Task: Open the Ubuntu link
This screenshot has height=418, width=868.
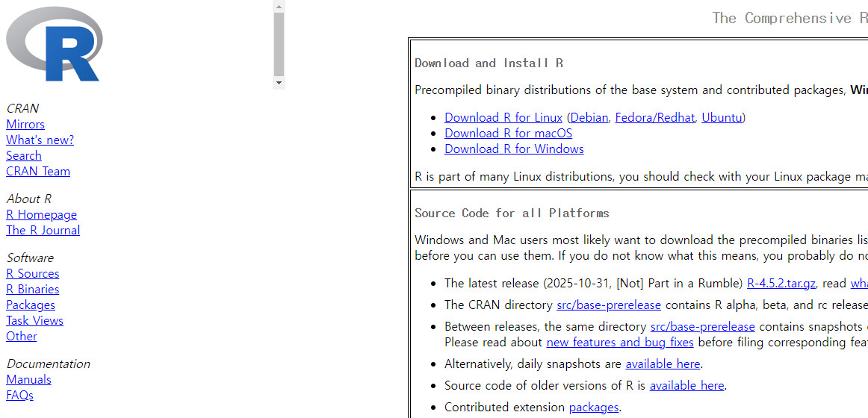Action: coord(722,118)
